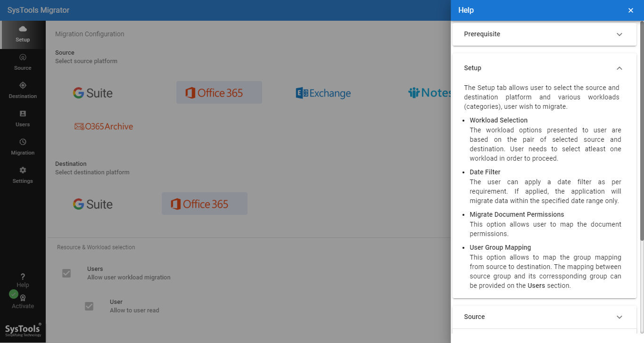Collapse the Setup help section chevron
Image resolution: width=644 pixels, height=343 pixels.
[x=619, y=68]
